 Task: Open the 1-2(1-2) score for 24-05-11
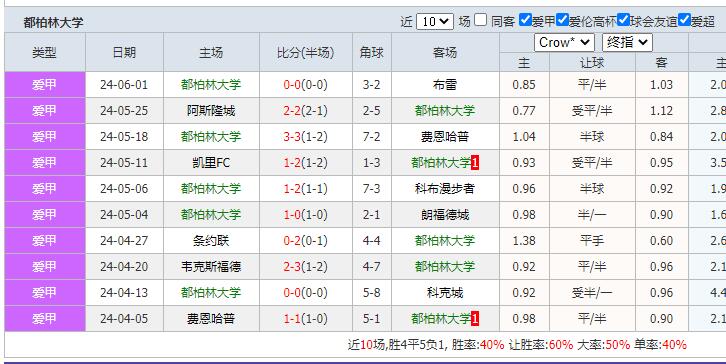coord(306,163)
